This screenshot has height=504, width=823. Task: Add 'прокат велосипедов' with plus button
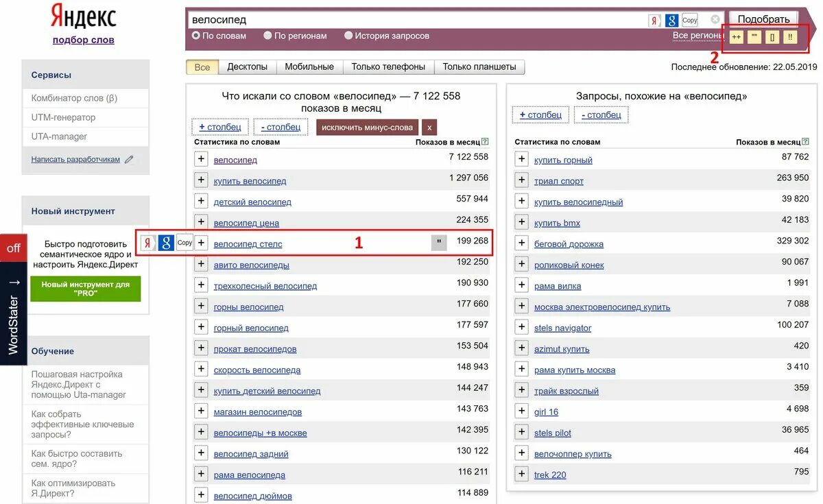click(x=201, y=348)
